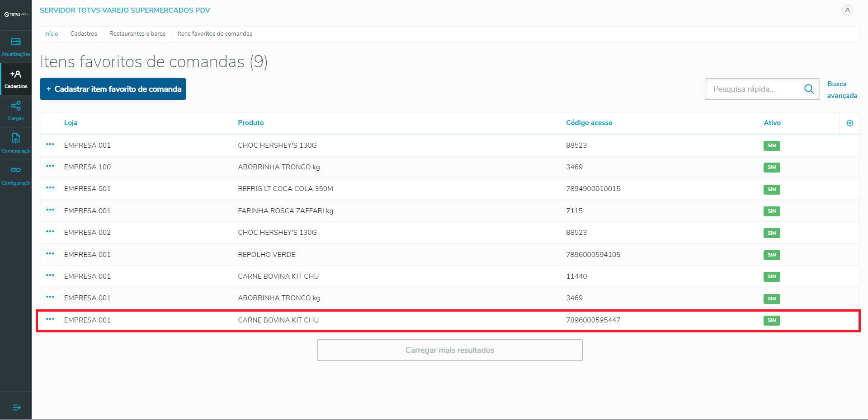Open actions menu for EMPRESA 100 row

(x=50, y=166)
